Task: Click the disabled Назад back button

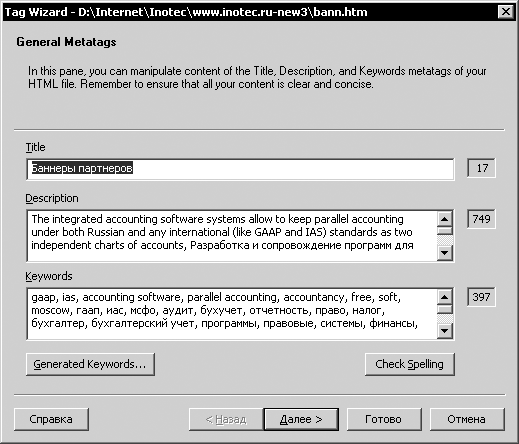Action: point(226,419)
